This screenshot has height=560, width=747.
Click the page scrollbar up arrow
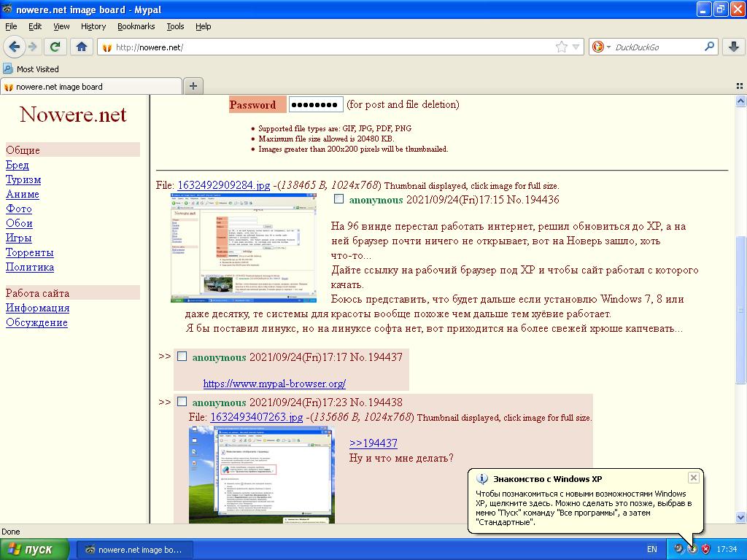[740, 101]
